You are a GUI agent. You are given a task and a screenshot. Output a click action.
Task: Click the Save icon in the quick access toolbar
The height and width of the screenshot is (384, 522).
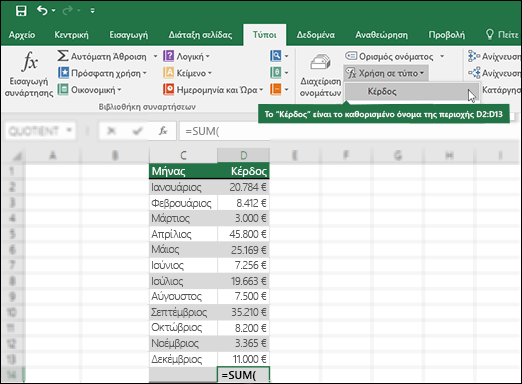click(21, 11)
